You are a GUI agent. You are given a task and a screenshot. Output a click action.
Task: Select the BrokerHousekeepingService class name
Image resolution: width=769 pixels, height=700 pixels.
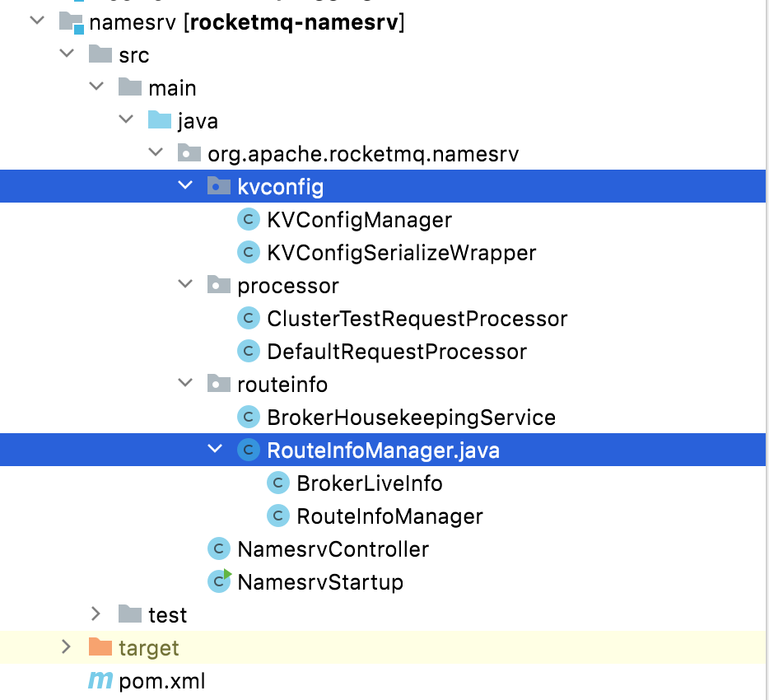click(x=412, y=418)
